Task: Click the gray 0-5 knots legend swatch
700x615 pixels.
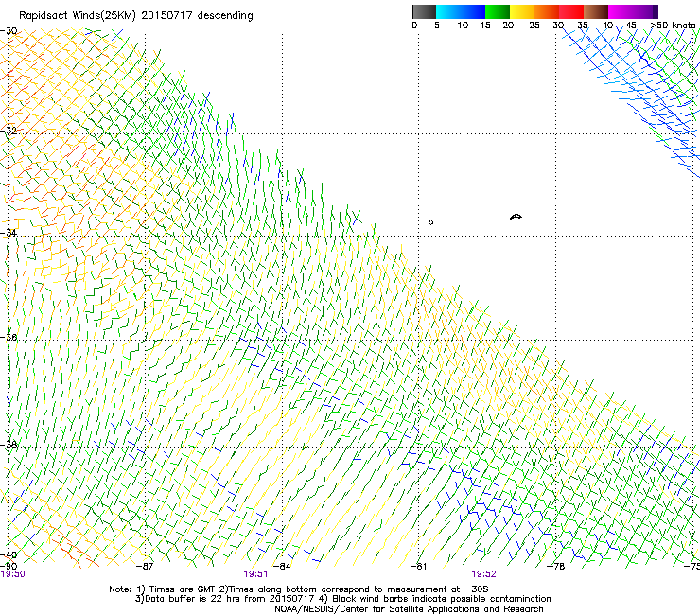Action: coord(424,11)
